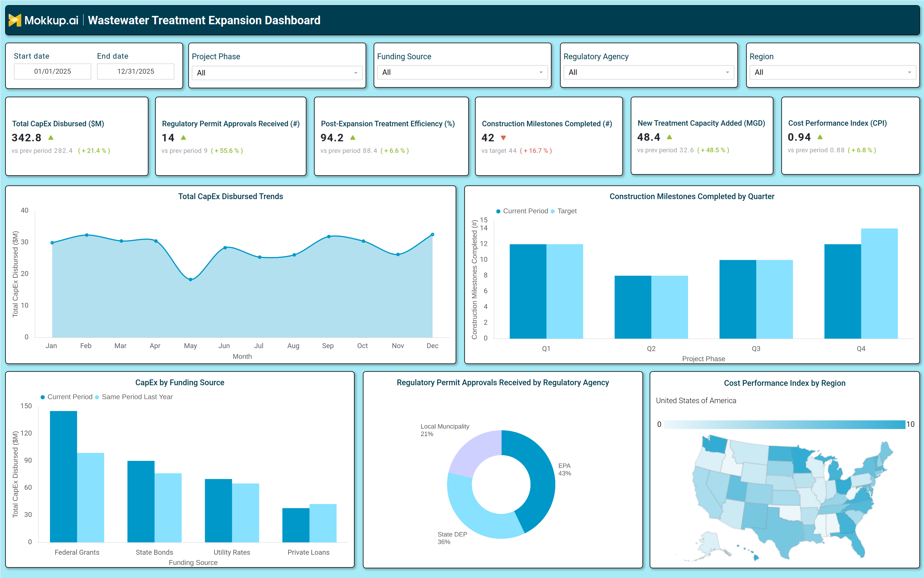The image size is (924, 578).
Task: Click State Bonds current period bar
Action: point(141,501)
